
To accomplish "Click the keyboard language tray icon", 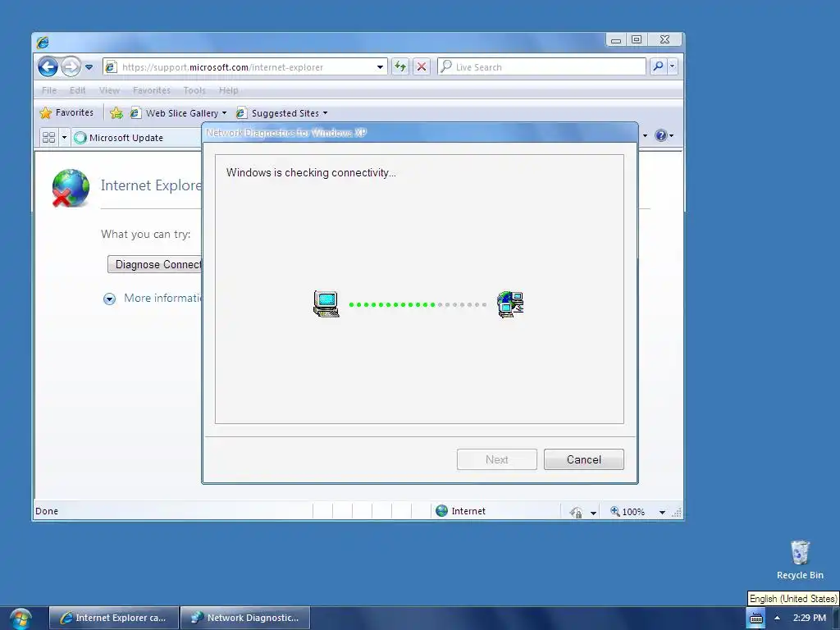I will coord(756,619).
